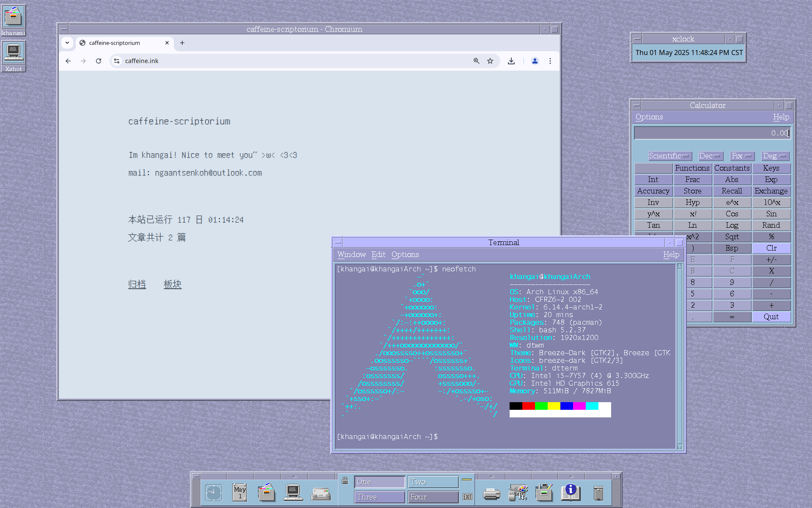Image resolution: width=812 pixels, height=508 pixels.
Task: Open the zoom magnifier icon in the address bar
Action: (x=477, y=61)
